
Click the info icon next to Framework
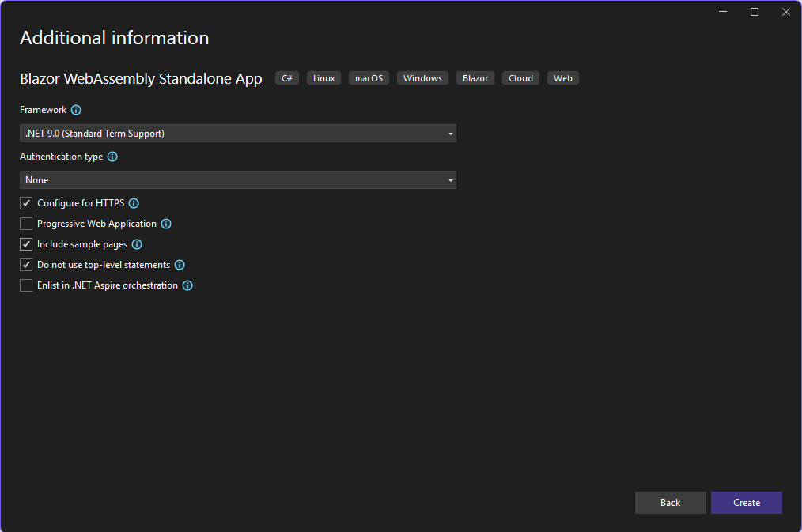76,110
